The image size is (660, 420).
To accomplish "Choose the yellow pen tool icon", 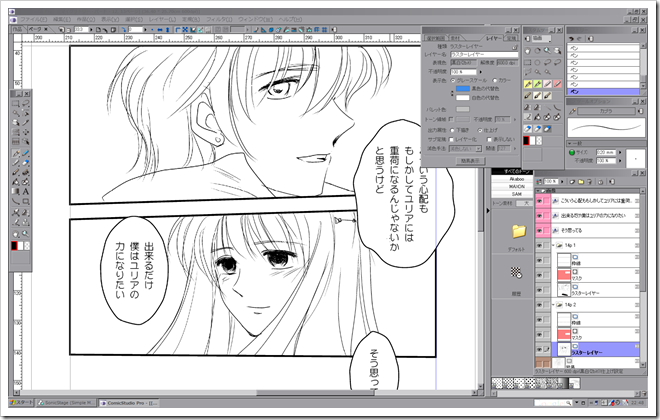I will pyautogui.click(x=528, y=84).
